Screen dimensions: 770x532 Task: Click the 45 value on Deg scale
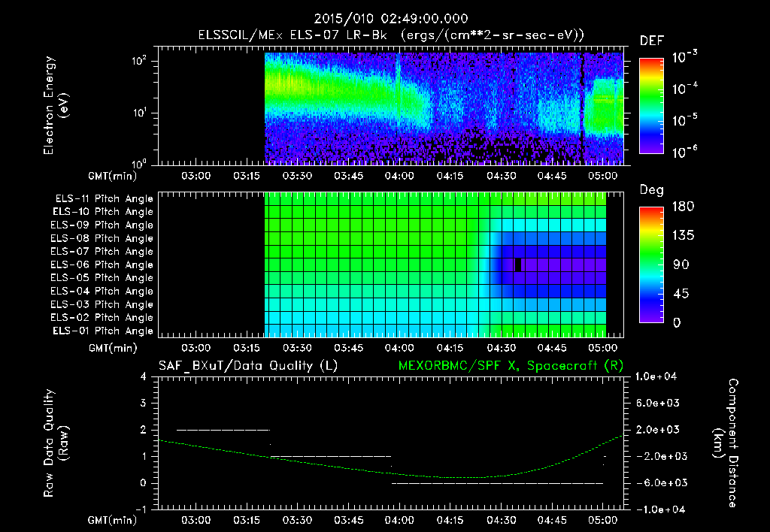(681, 294)
